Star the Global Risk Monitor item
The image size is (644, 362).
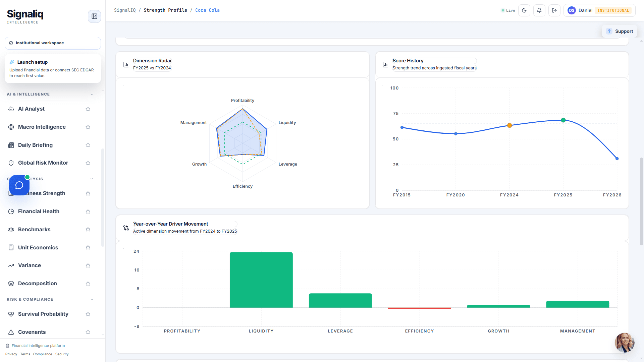pos(88,163)
